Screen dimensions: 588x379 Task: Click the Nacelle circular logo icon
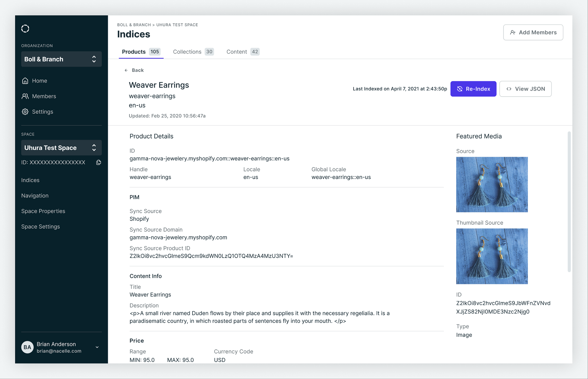[x=25, y=29]
